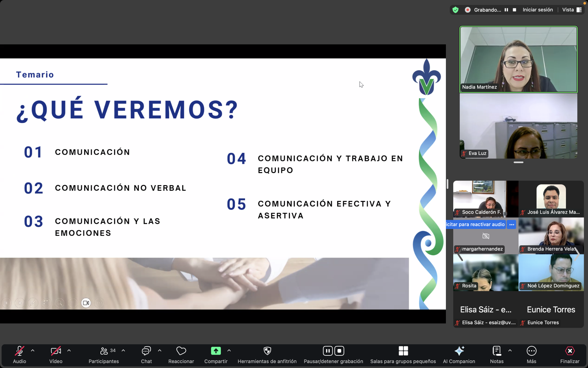This screenshot has width=588, height=368.
Task: Select Nadia Martínez's video thumbnail
Action: (518, 59)
